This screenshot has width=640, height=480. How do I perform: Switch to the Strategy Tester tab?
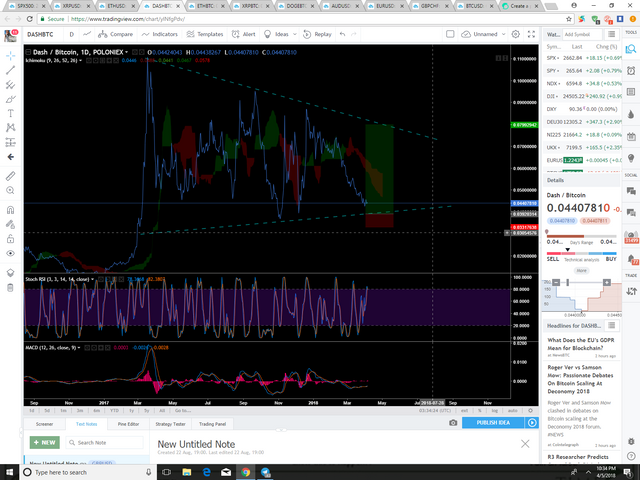(170, 424)
